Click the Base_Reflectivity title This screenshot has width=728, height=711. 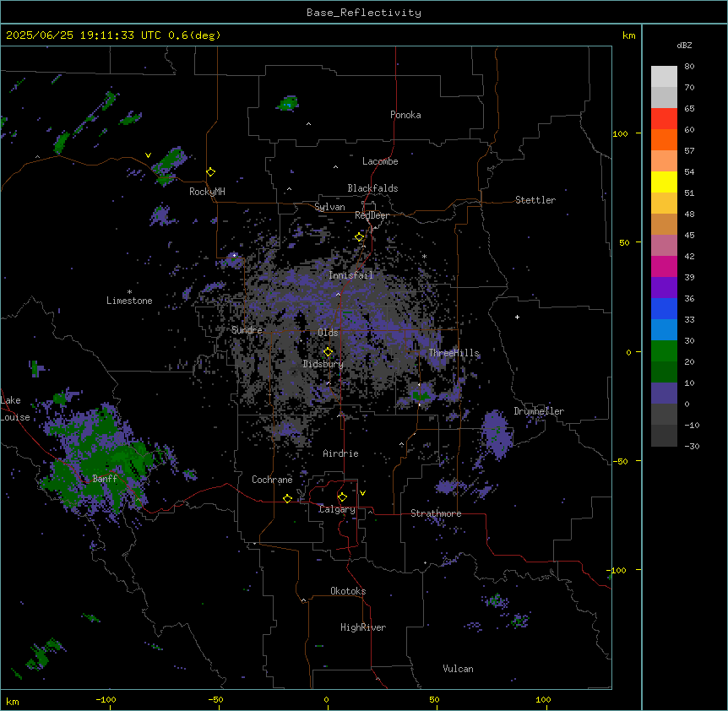click(364, 13)
